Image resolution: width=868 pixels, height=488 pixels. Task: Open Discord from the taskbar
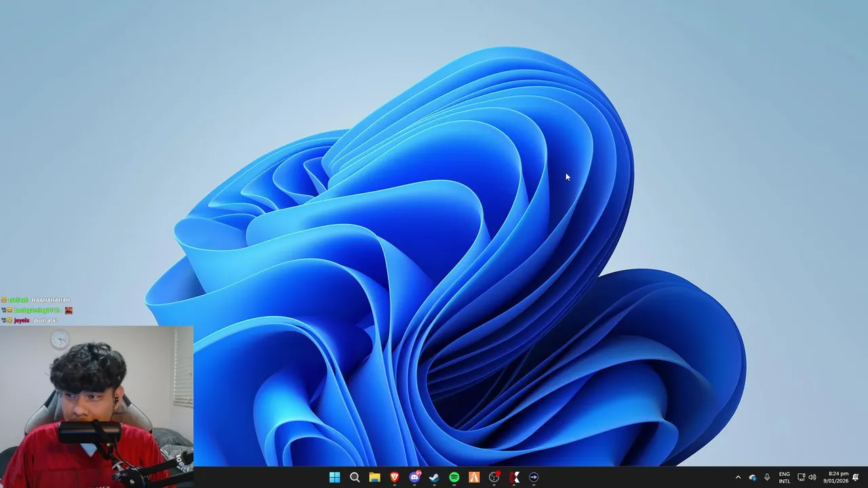(414, 477)
